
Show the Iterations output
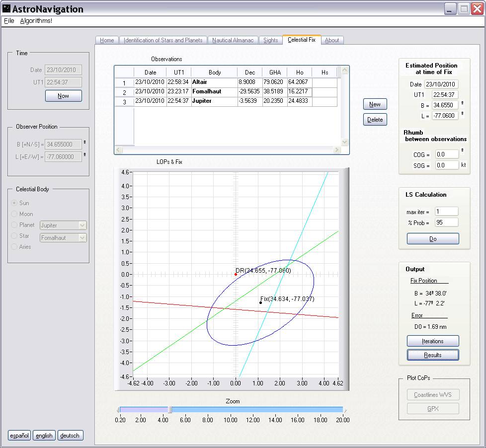point(432,341)
